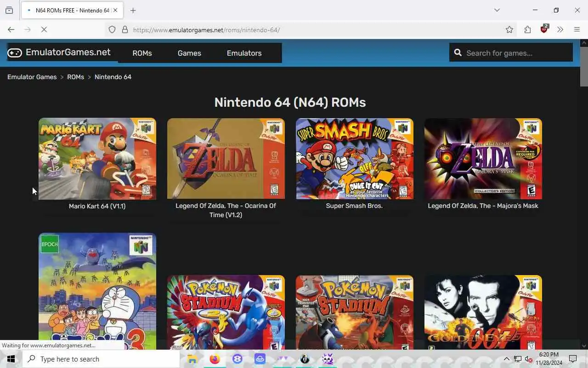This screenshot has width=588, height=368.
Task: Open tracking protection shield icon in address bar
Action: [112, 30]
